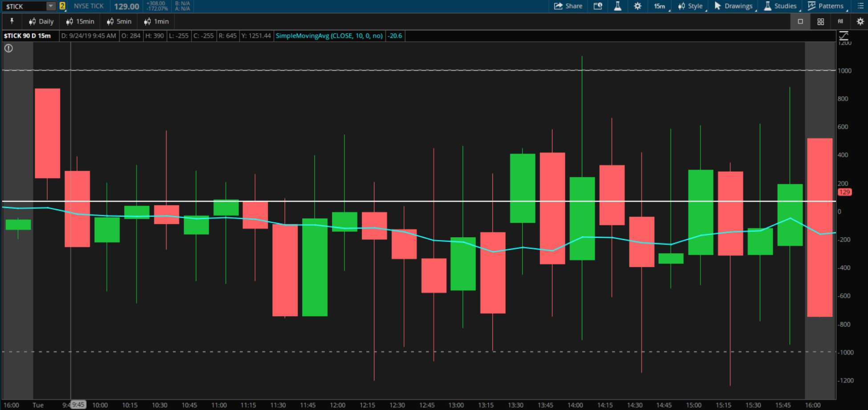Select the 1min timeframe button

pos(156,21)
